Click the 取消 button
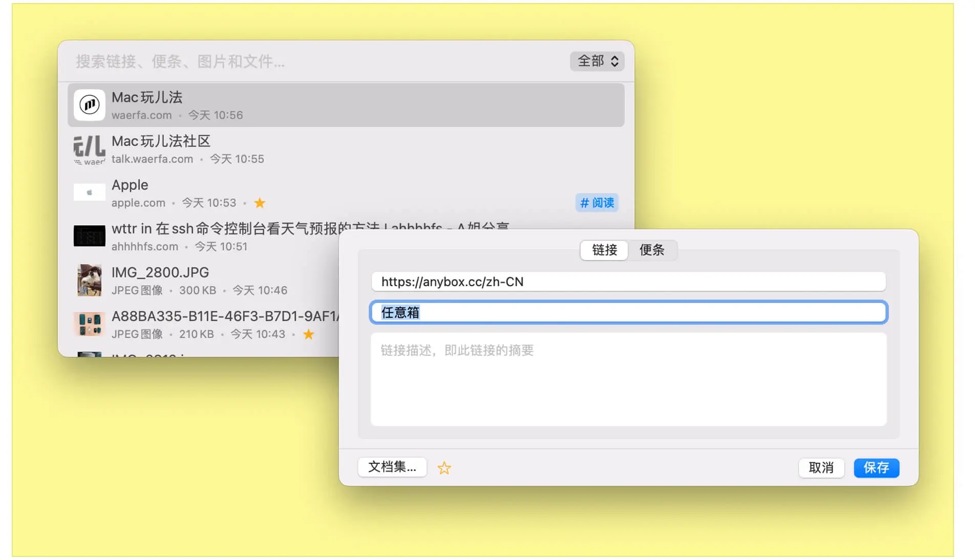This screenshot has width=975, height=560. pyautogui.click(x=821, y=468)
